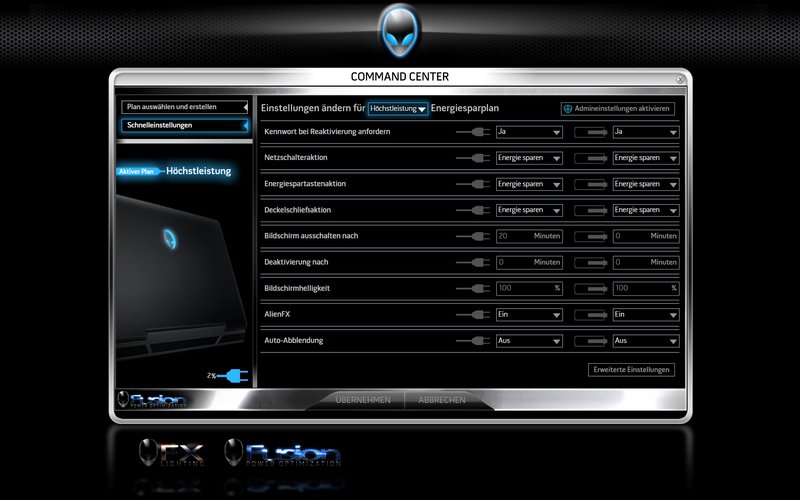800x500 pixels.
Task: Click plugged-in Bildschirm ausschalten 20 Minuten field
Action: 529,236
